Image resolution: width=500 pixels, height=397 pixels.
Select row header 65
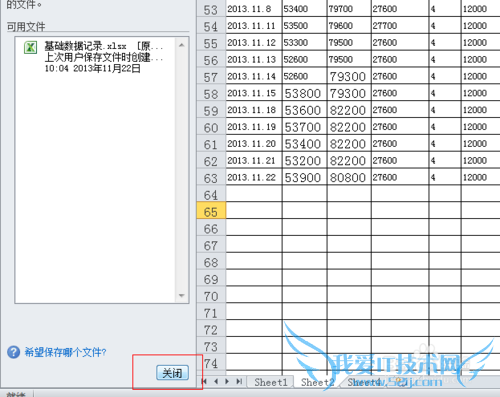click(x=211, y=211)
